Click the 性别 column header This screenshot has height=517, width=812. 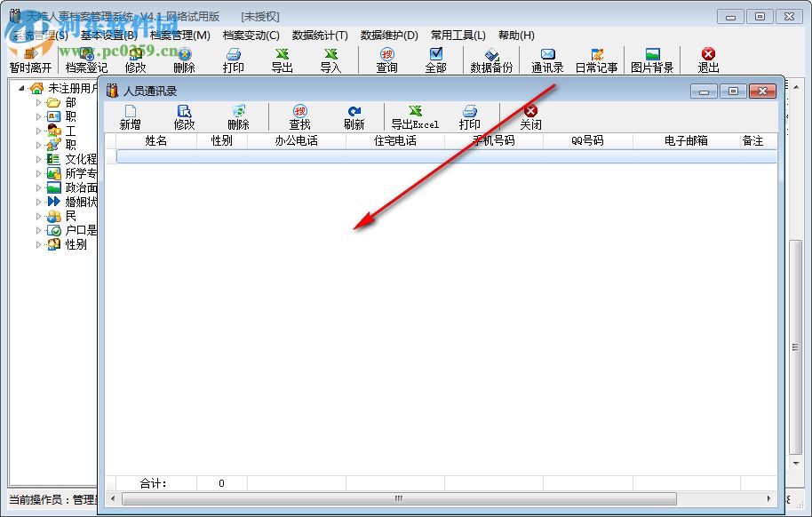(x=221, y=141)
